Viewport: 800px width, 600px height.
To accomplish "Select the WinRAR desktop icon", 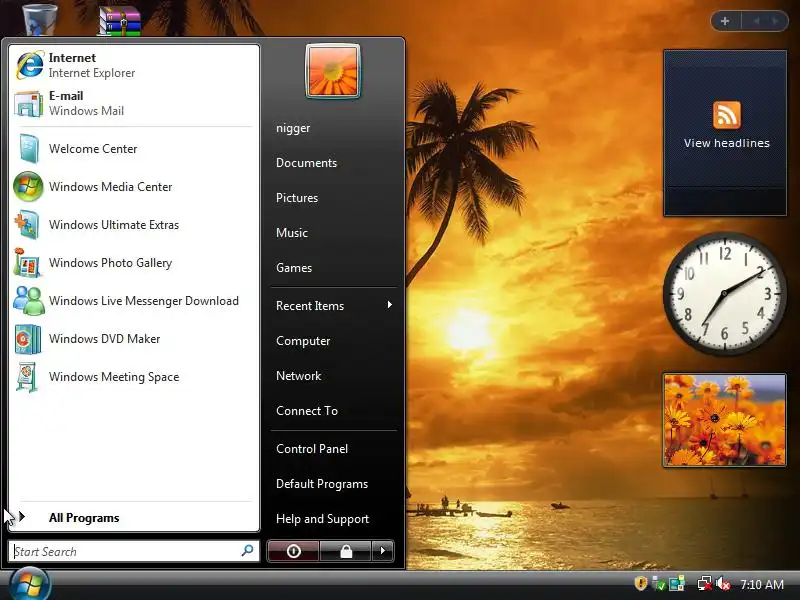I will point(120,20).
